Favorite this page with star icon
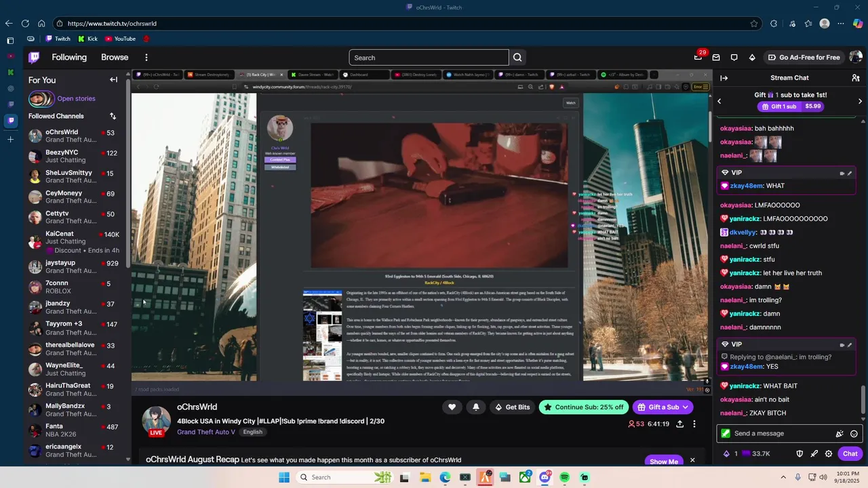The height and width of the screenshot is (488, 868). click(x=754, y=23)
